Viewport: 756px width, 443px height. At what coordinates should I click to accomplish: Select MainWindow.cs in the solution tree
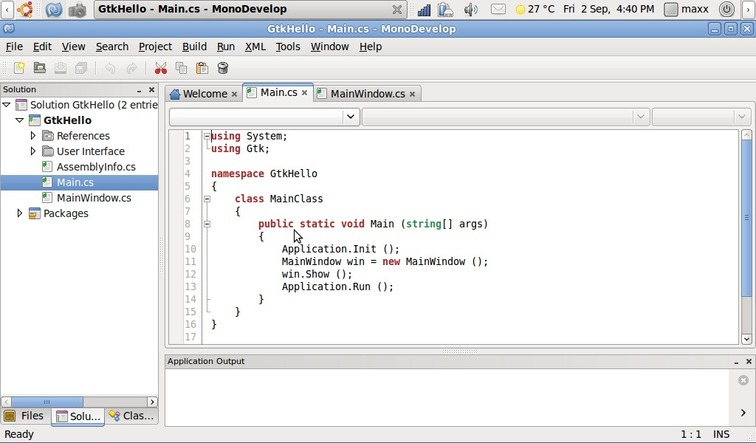click(94, 198)
